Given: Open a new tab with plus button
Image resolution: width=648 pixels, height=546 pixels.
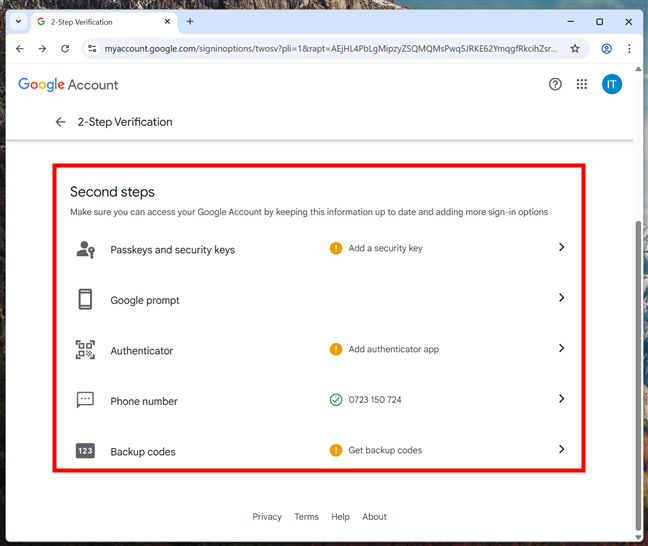Looking at the screenshot, I should [190, 21].
